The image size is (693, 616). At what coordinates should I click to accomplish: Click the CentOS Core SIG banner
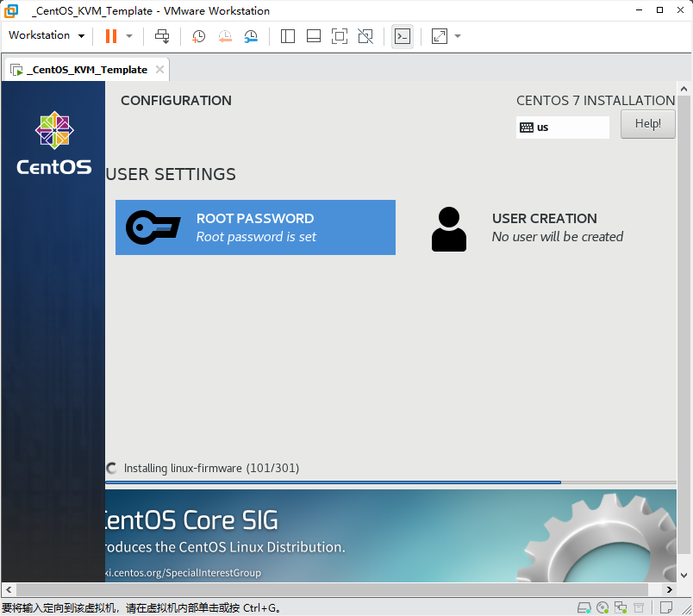pos(390,536)
